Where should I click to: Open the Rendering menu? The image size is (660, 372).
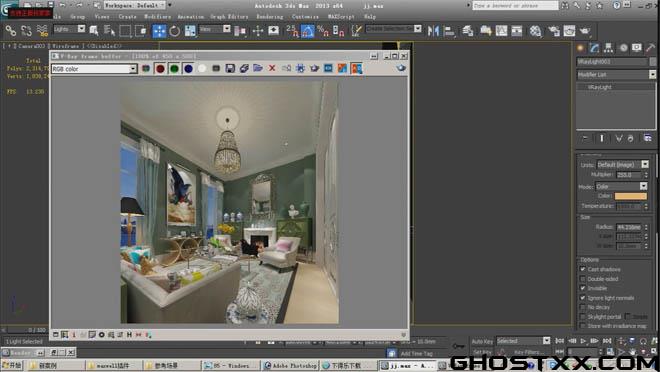270,17
